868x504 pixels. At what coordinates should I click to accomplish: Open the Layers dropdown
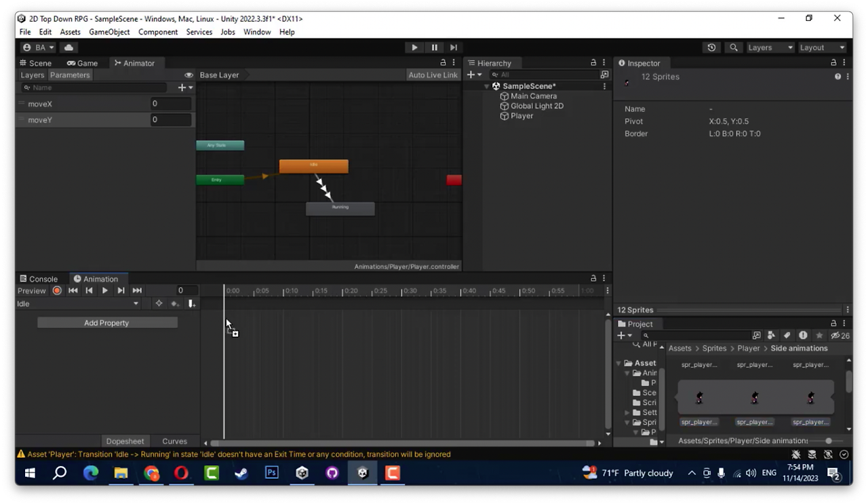click(x=770, y=47)
